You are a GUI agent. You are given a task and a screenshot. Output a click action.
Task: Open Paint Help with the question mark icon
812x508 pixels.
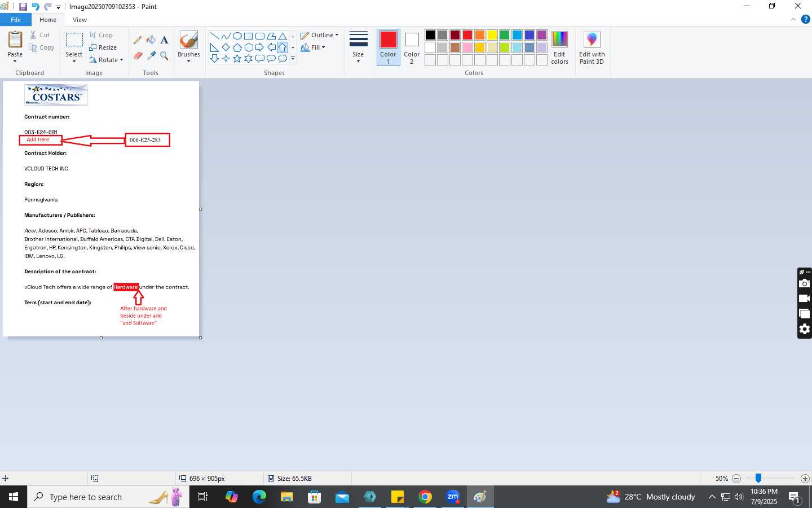805,19
